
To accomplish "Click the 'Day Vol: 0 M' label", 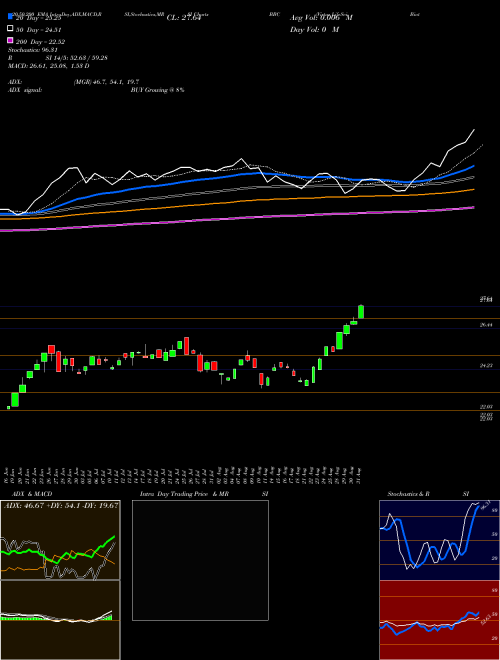I will [x=314, y=29].
